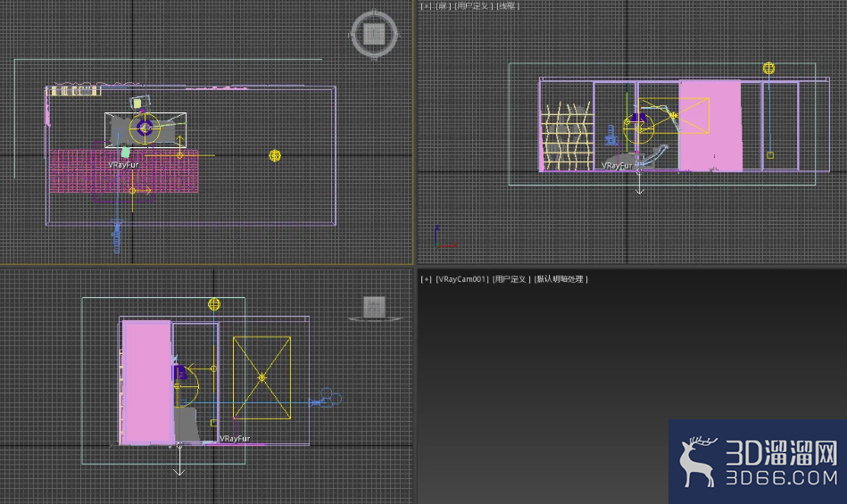Select the blue camera icon in left viewport

[x=325, y=400]
